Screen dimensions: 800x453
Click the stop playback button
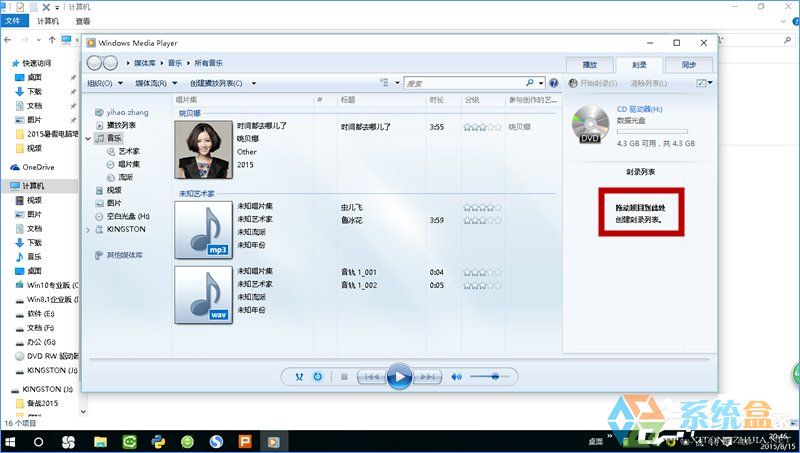(x=344, y=377)
